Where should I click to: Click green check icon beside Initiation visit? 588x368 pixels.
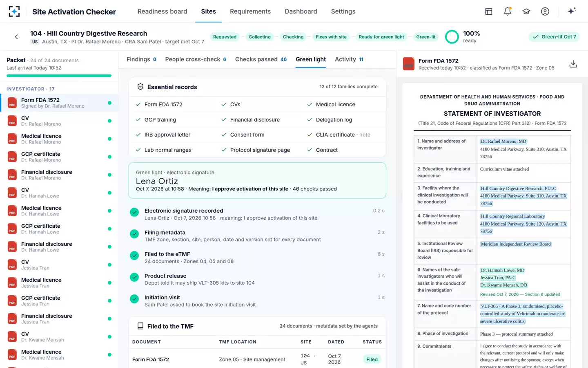134,299
